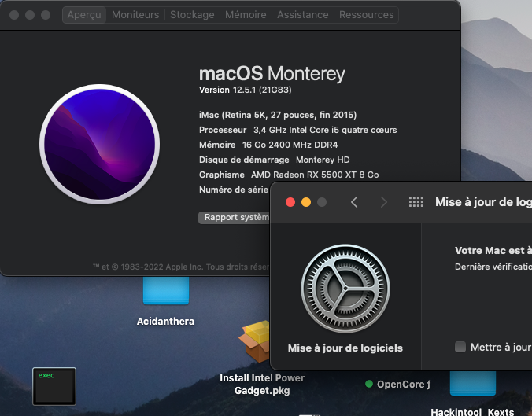
Task: Click the Mémoire 16 Go line
Action: coord(268,145)
